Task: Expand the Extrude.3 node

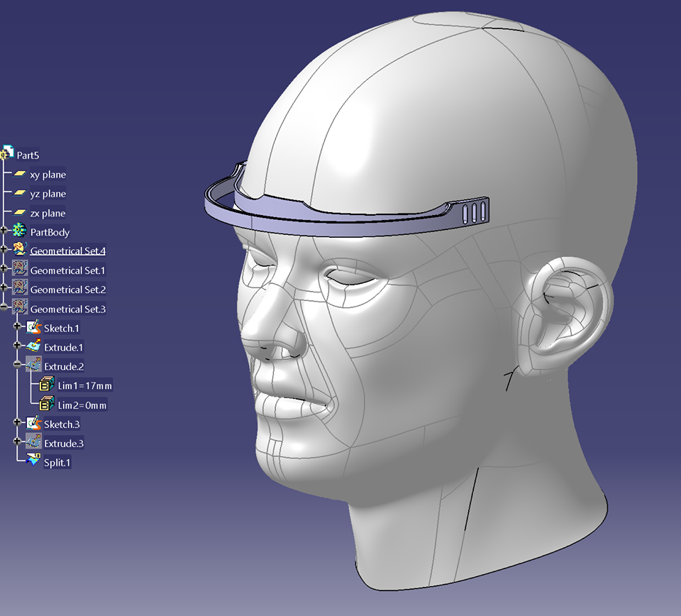Action: 17,441
